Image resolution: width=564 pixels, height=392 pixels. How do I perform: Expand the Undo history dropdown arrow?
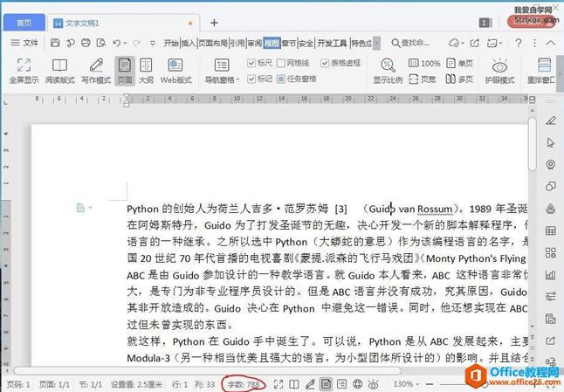(x=125, y=44)
